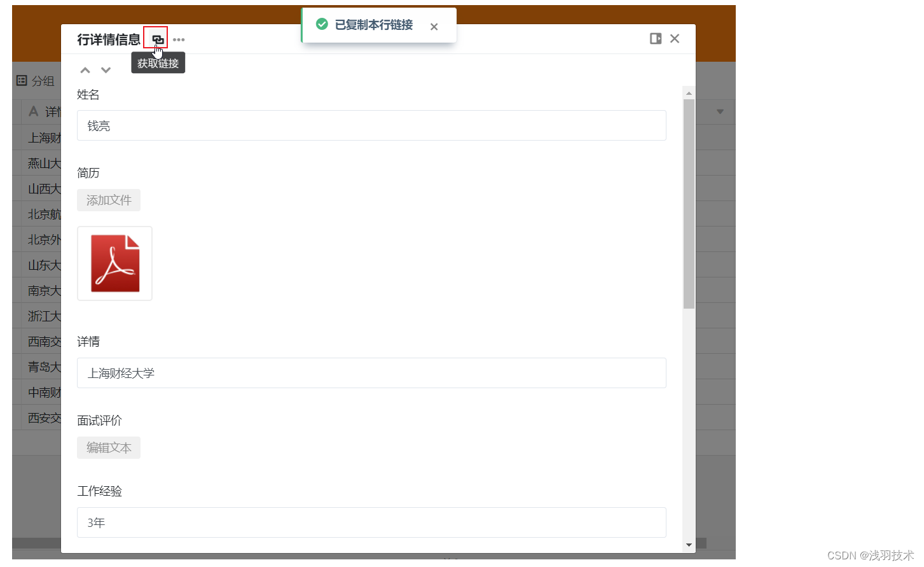Click the green success check icon

pos(322,24)
